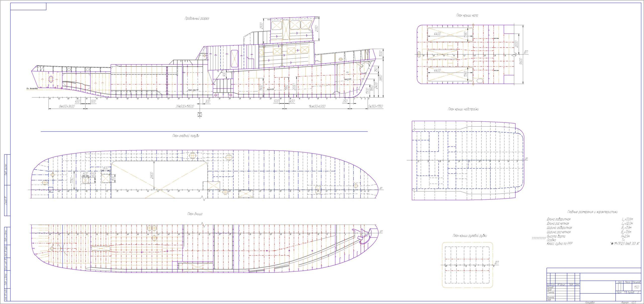Screen dimensions: 644x304
Task: Click the scale value 1:50 in title block
Action: pos(636,287)
